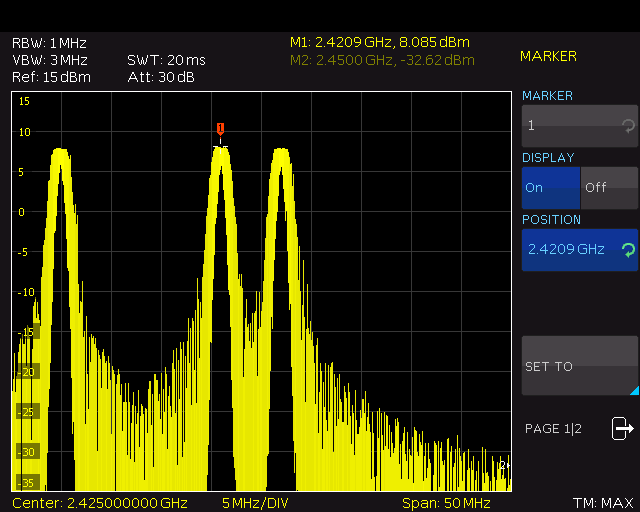Turn marker display Off
Image resolution: width=640 pixels, height=512 pixels.
(x=609, y=188)
